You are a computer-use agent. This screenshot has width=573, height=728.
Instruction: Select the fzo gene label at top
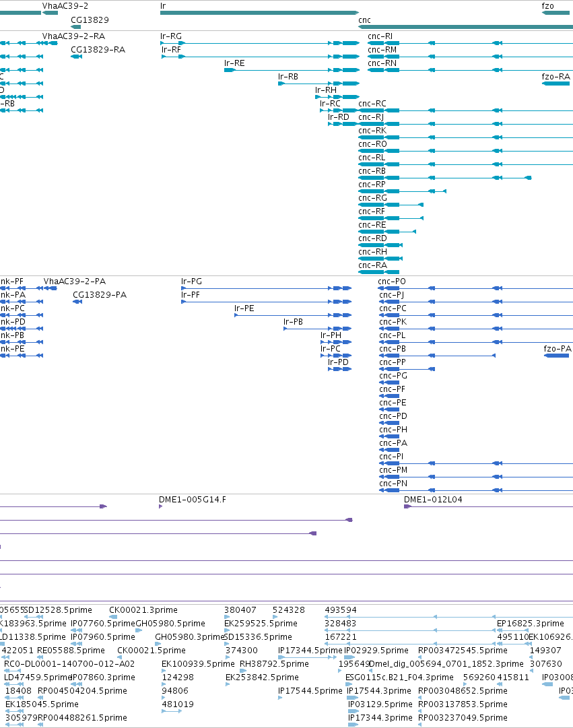coord(548,6)
